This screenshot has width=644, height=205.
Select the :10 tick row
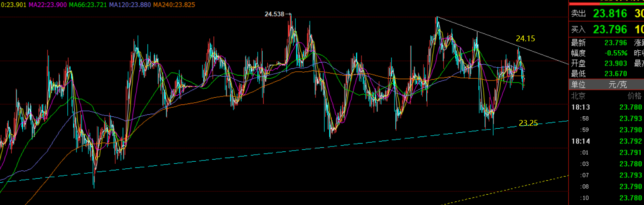[x=606, y=198]
